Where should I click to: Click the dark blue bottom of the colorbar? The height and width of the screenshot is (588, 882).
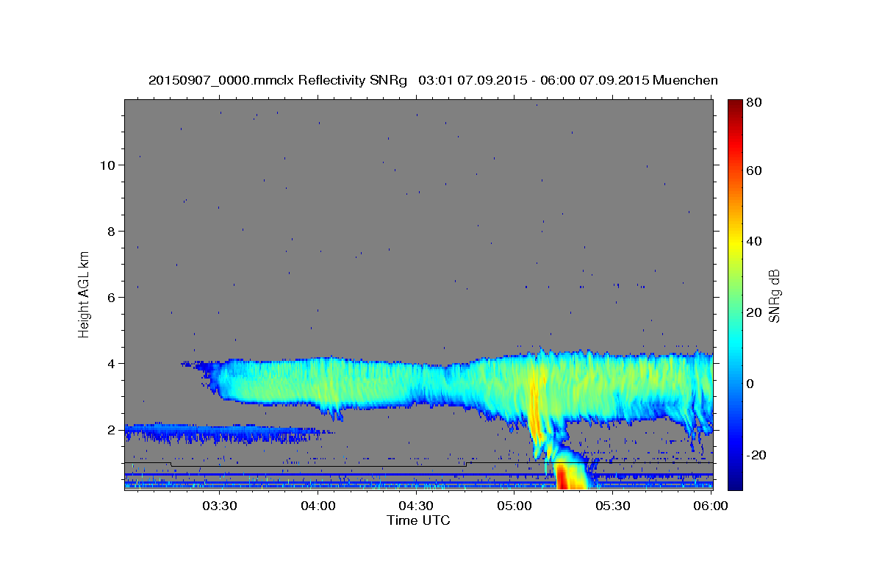pyautogui.click(x=734, y=481)
